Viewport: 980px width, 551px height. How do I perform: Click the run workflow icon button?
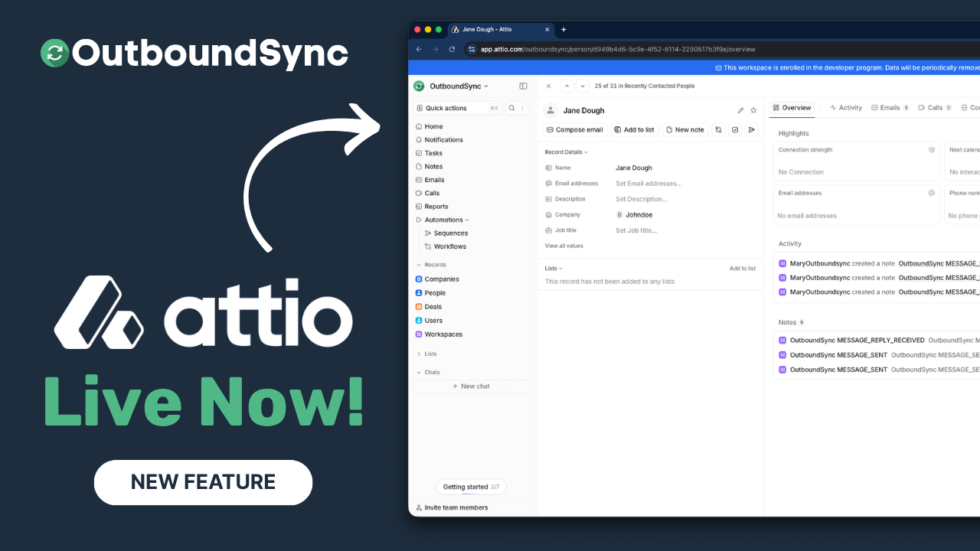pos(718,130)
